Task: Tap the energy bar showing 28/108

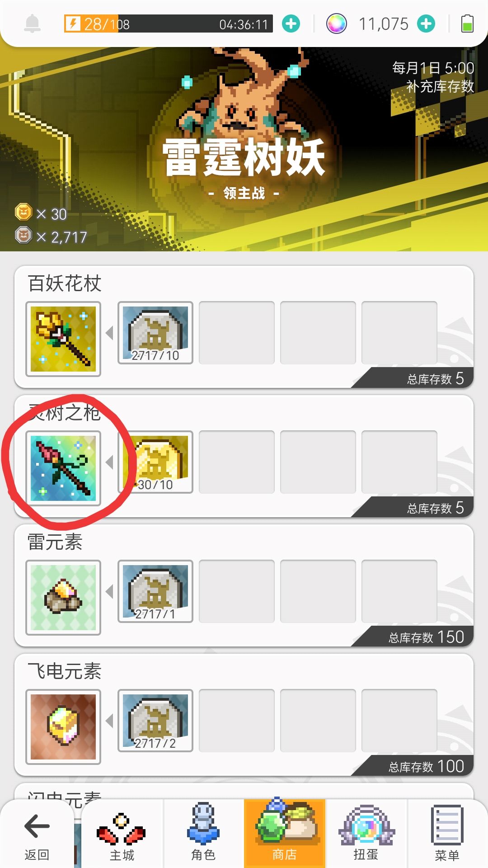Action: pyautogui.click(x=169, y=24)
